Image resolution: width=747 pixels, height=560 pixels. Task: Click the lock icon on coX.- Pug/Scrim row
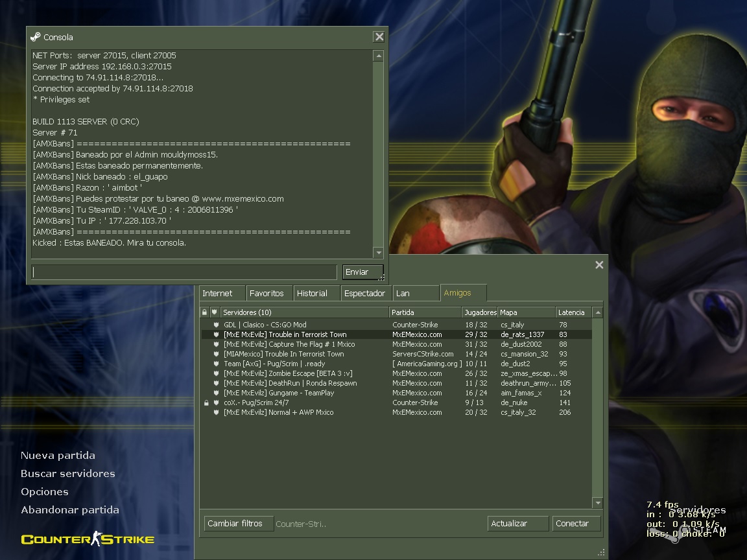click(206, 403)
